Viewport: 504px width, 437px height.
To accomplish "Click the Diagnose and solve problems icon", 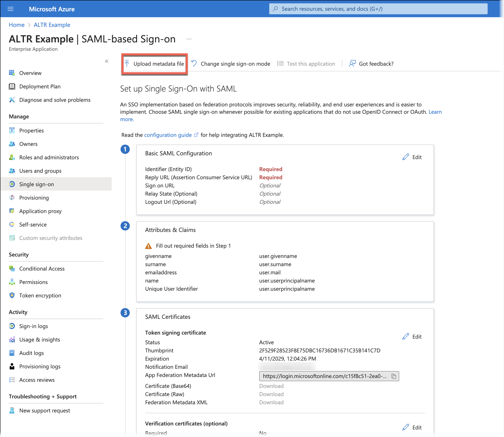I will [x=12, y=100].
